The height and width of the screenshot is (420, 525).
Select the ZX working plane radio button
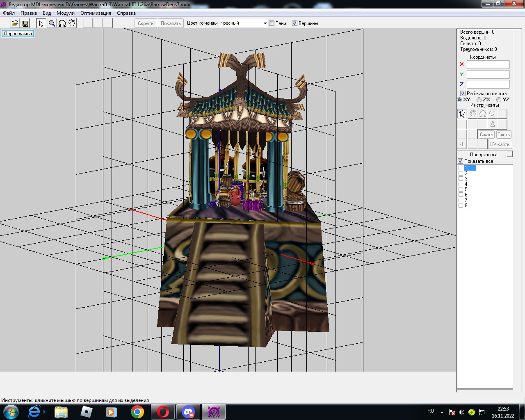pos(479,100)
